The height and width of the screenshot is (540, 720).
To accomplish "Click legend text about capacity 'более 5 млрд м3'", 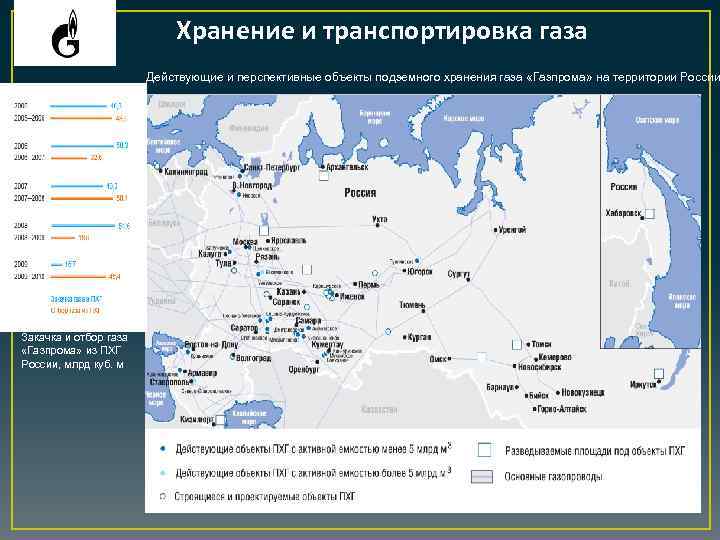I will 313,473.
